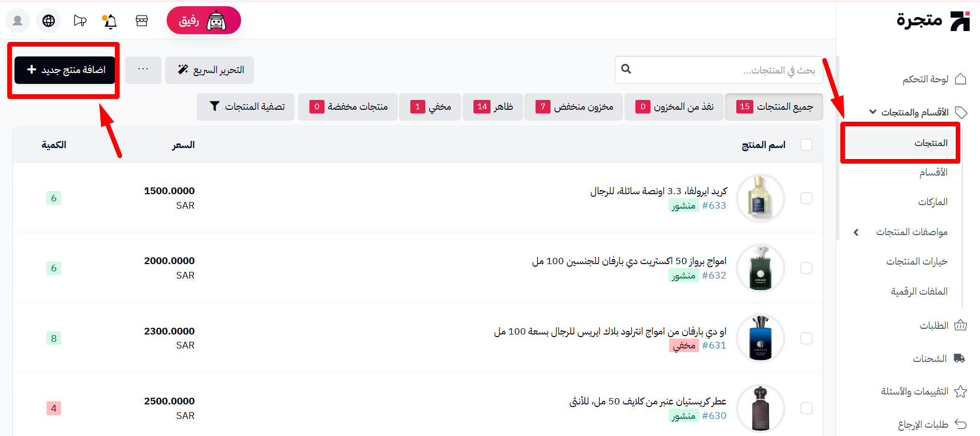Click the search magnifier icon

(626, 69)
